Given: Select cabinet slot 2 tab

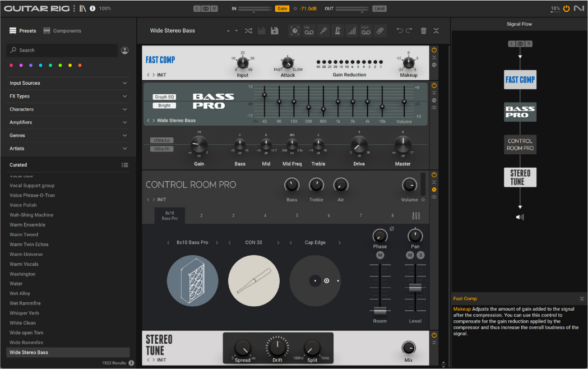Looking at the screenshot, I should click(201, 216).
